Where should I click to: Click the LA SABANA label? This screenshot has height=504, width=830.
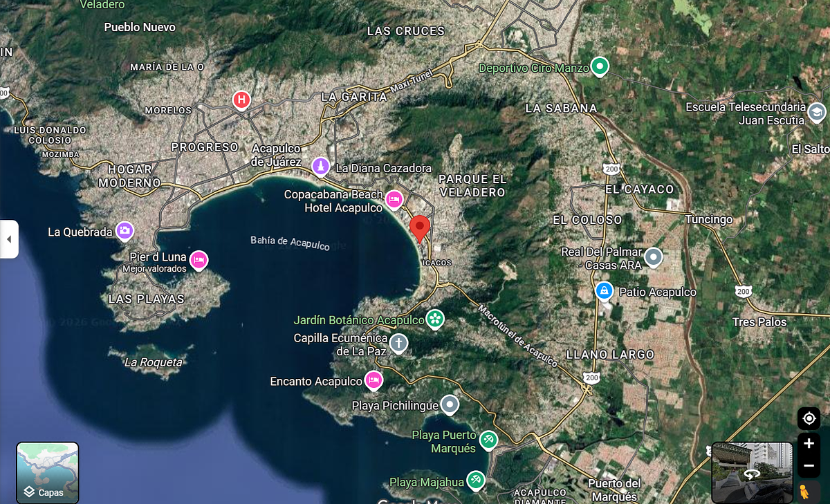pos(561,108)
